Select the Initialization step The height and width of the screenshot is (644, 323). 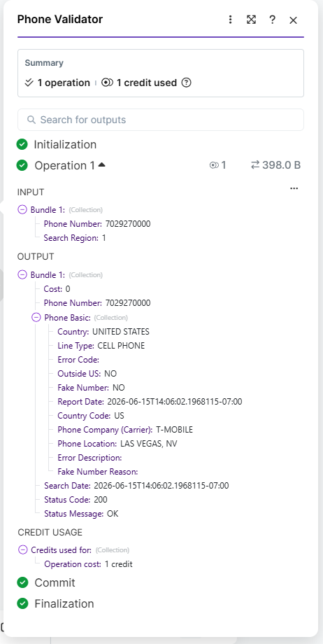click(x=65, y=145)
